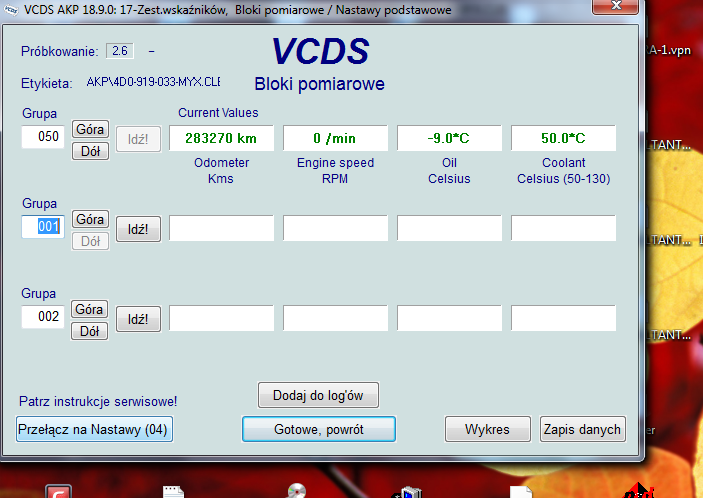The height and width of the screenshot is (498, 703).
Task: Click the last empty field of group 002
Action: [x=563, y=318]
